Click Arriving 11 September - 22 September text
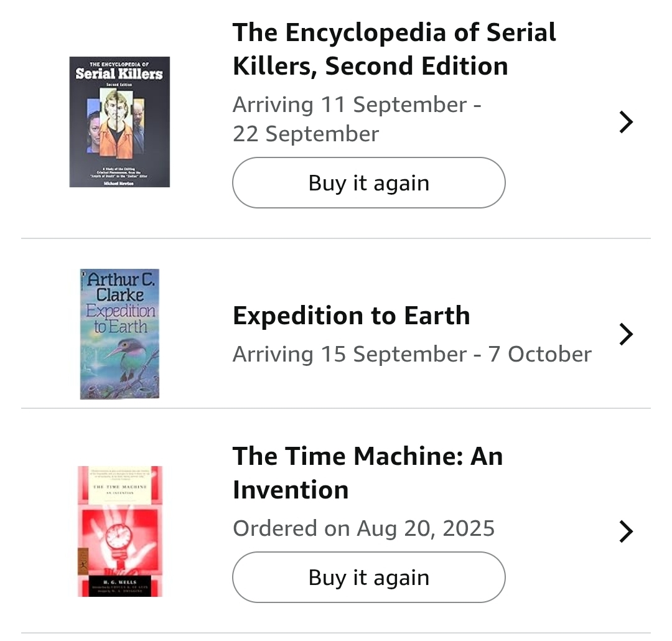 [x=357, y=119]
